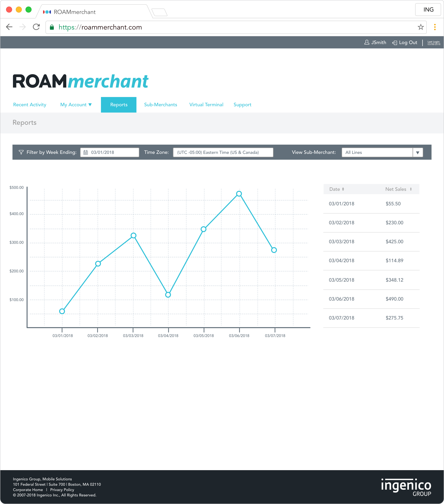Bookmark the page with the star icon

421,27
